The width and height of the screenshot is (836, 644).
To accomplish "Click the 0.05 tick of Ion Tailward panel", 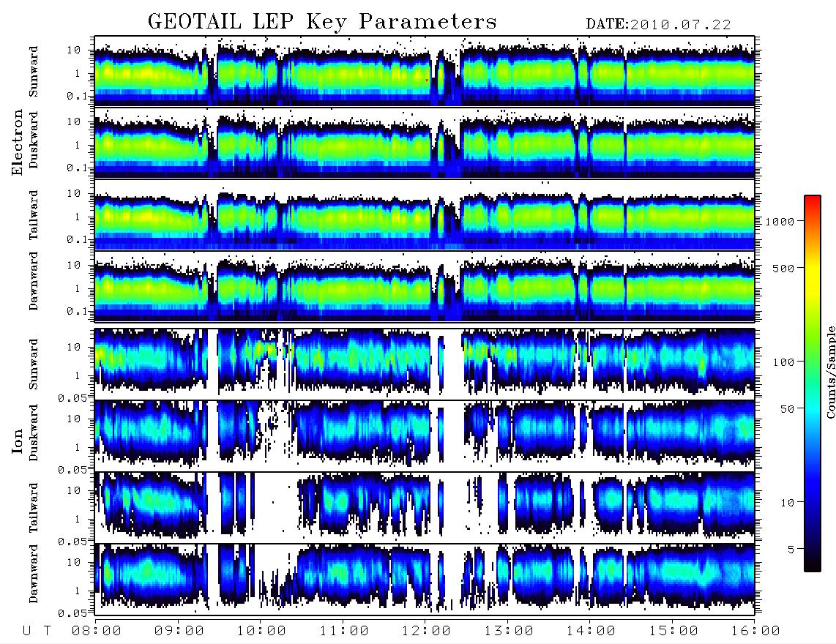I will [x=72, y=542].
